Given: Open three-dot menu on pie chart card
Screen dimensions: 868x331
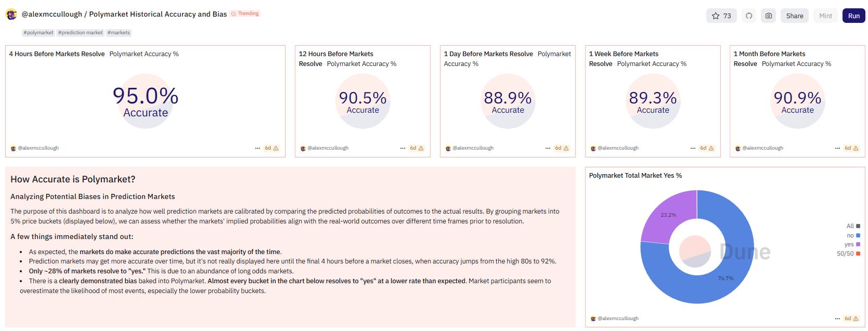Looking at the screenshot, I should [x=837, y=319].
